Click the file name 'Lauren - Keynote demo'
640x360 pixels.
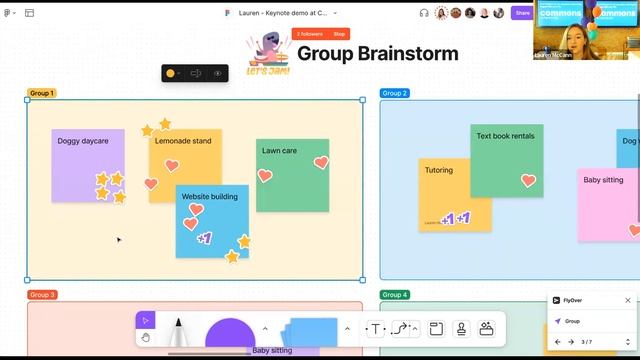(x=282, y=13)
